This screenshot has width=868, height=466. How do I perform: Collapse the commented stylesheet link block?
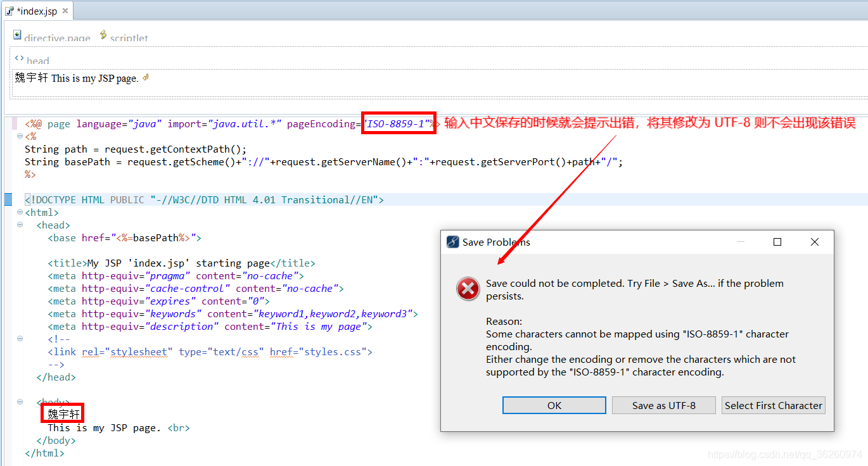[x=19, y=339]
